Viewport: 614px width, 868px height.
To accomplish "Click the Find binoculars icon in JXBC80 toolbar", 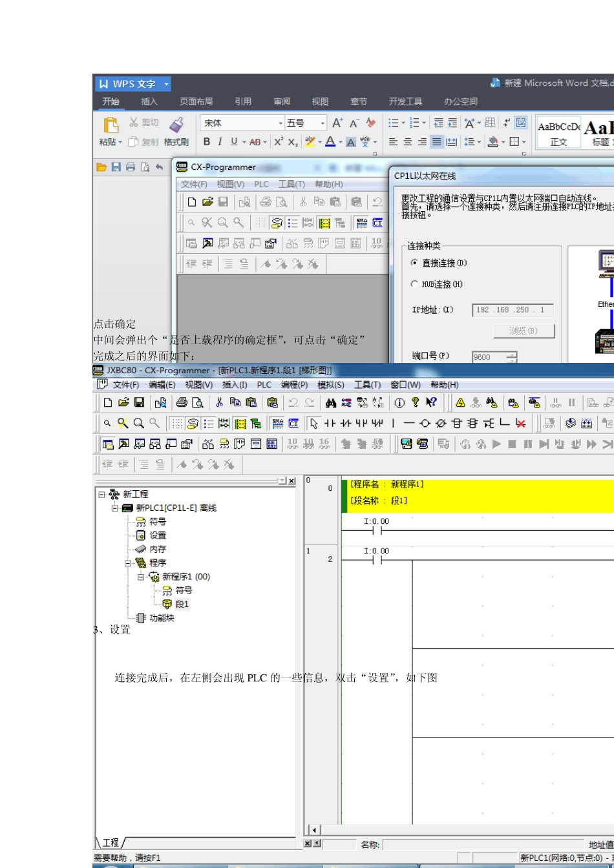I will pos(331,402).
